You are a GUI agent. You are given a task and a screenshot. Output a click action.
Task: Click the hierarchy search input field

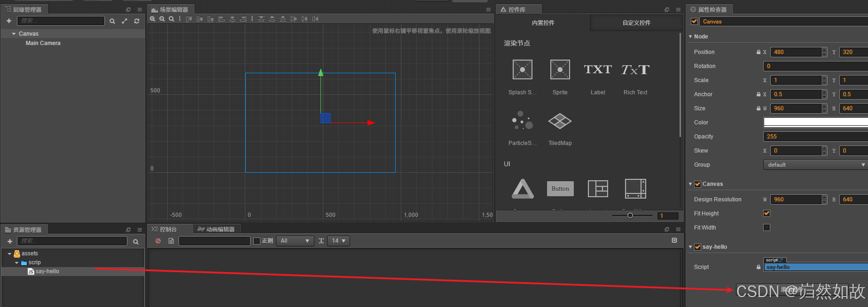pos(61,21)
